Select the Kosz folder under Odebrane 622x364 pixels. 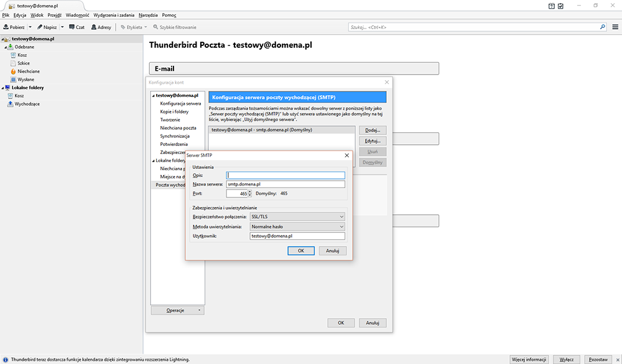point(22,55)
